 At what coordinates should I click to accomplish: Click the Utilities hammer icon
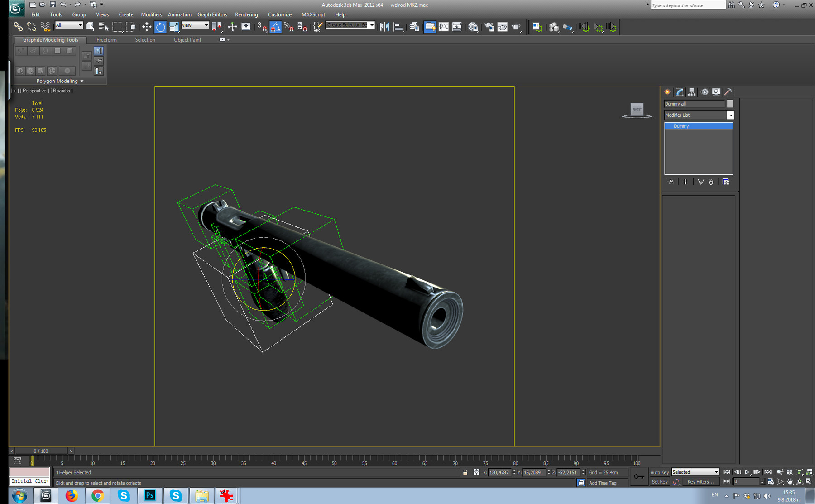point(728,91)
